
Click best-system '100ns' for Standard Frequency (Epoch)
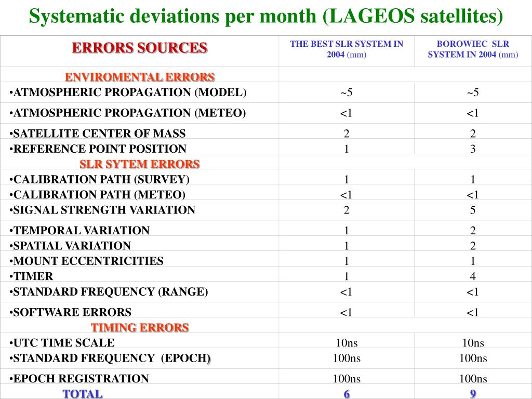(347, 358)
